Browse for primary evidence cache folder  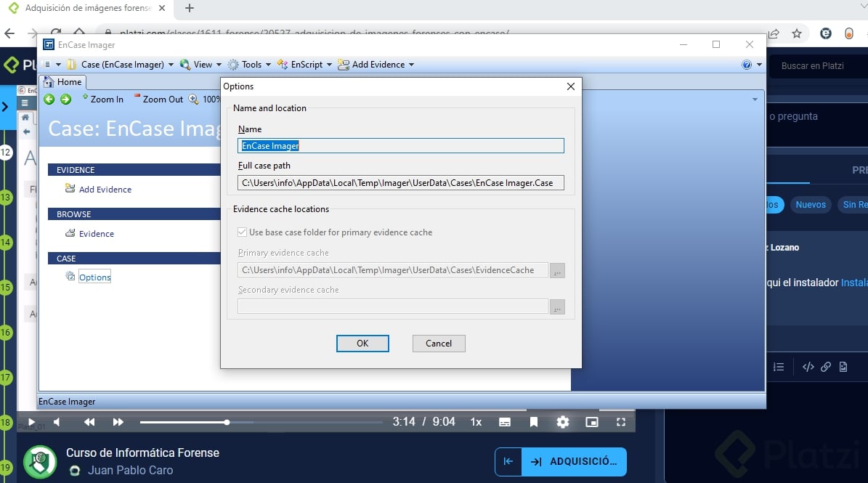click(557, 270)
